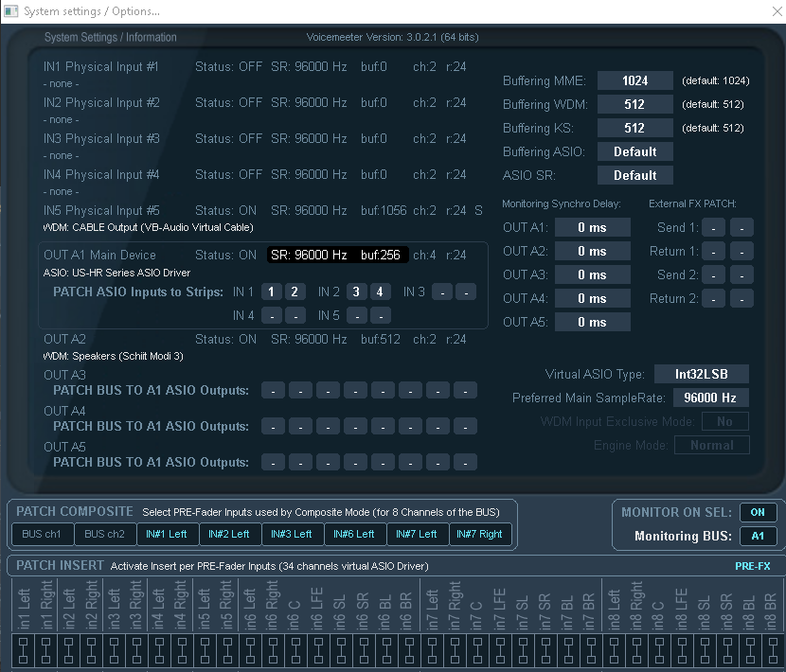The image size is (786, 672).
Task: Set the OUT A2 monitoring synchro delay
Action: tap(592, 250)
